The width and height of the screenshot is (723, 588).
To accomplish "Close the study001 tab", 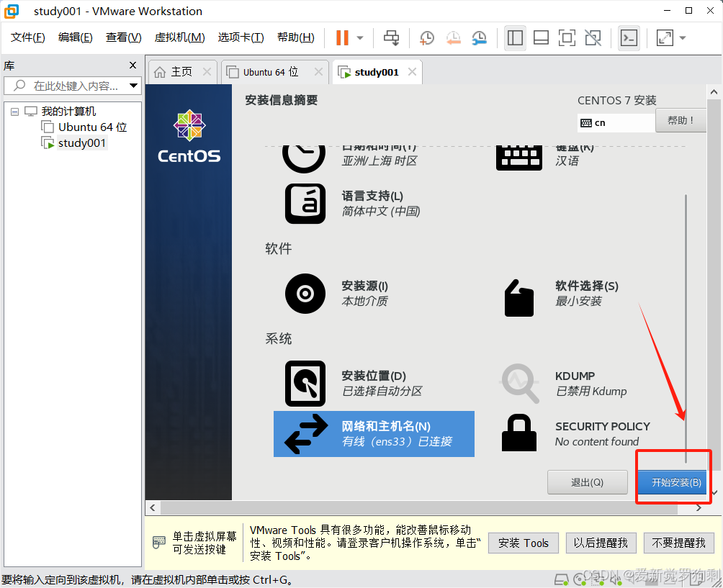I will [412, 72].
